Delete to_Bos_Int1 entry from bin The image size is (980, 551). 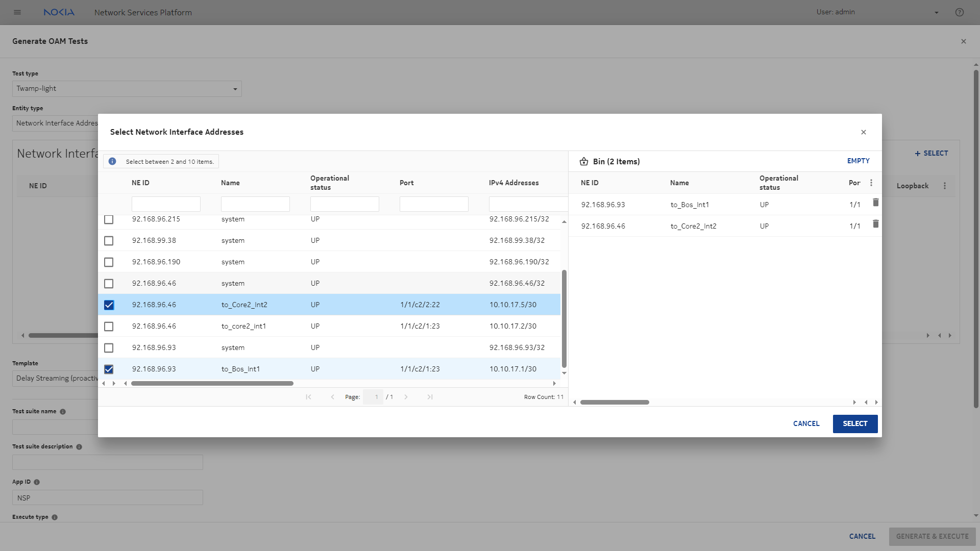(x=875, y=203)
